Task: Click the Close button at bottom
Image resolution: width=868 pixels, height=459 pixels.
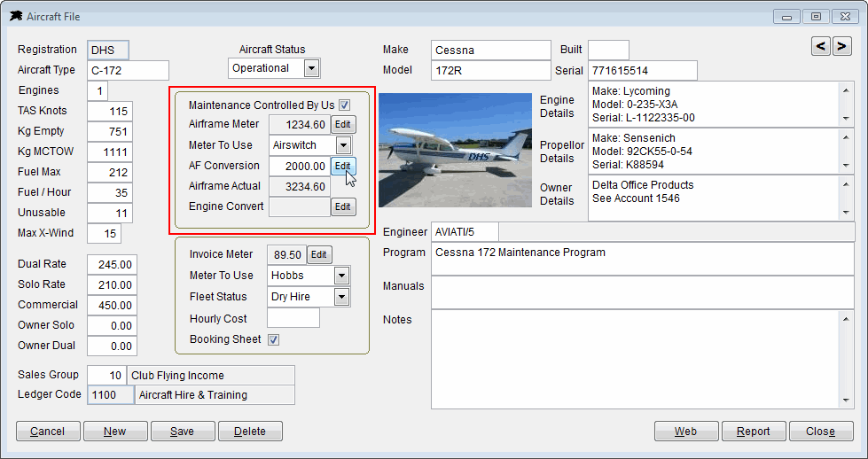Action: 821,432
